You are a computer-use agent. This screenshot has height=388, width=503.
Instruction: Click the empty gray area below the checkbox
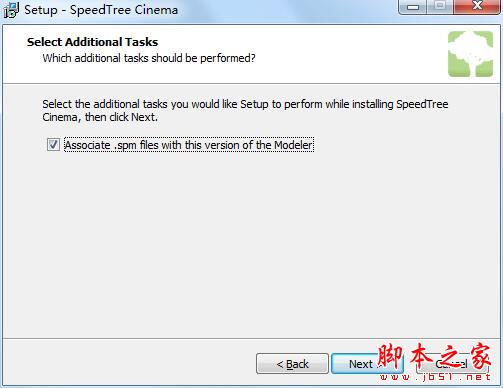(x=252, y=245)
